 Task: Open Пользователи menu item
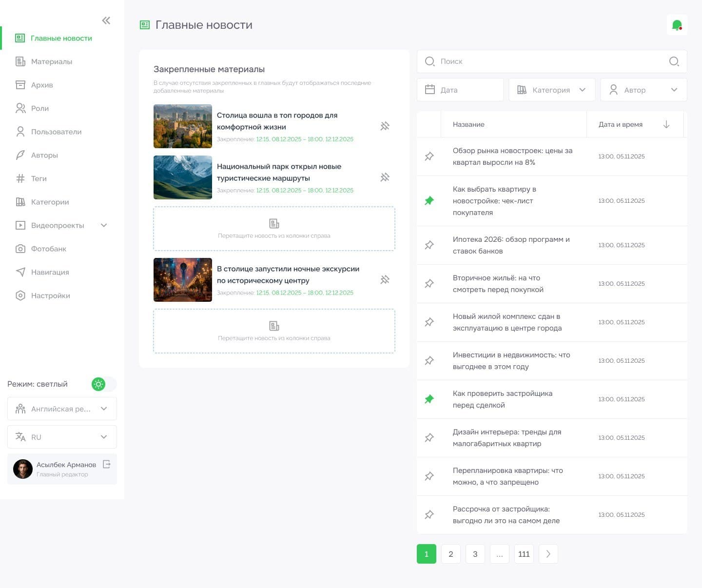pyautogui.click(x=62, y=132)
